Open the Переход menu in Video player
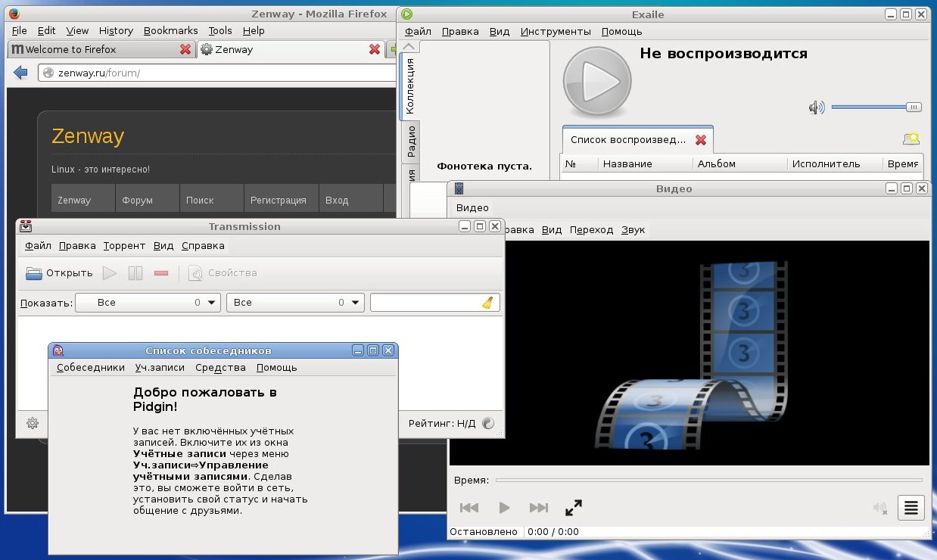The width and height of the screenshot is (937, 560). 591,229
